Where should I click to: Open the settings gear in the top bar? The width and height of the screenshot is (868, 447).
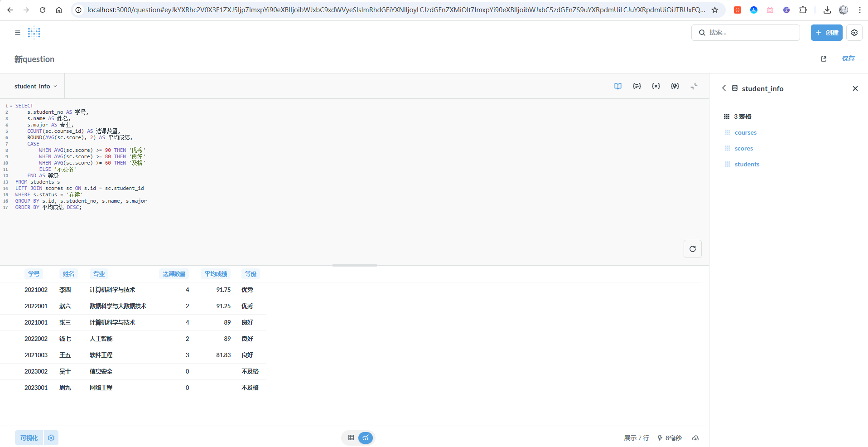(x=854, y=33)
